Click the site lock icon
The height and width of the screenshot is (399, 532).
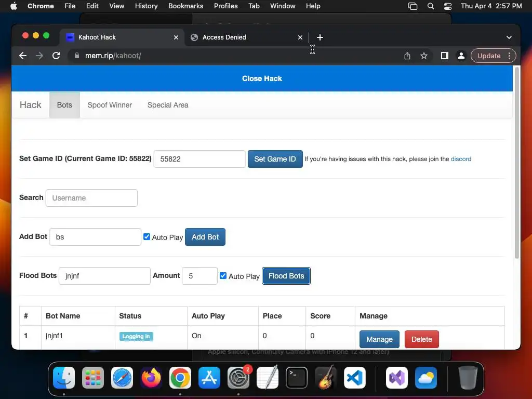pyautogui.click(x=77, y=56)
